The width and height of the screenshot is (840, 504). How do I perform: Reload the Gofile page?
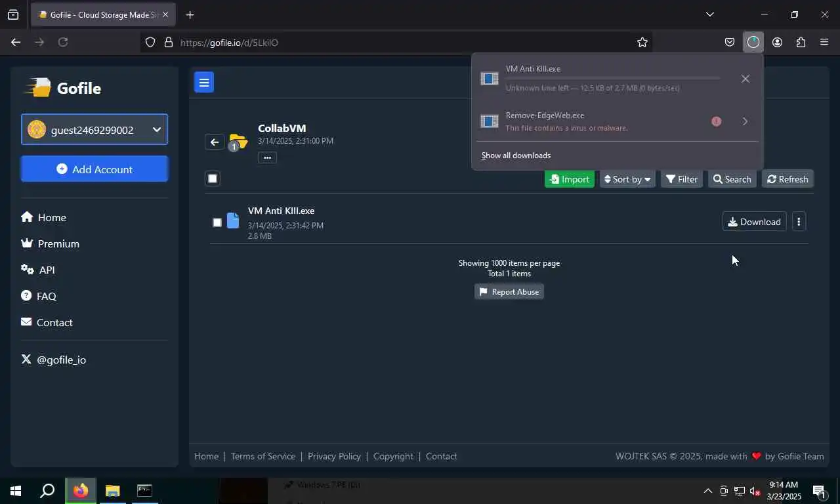(x=63, y=42)
